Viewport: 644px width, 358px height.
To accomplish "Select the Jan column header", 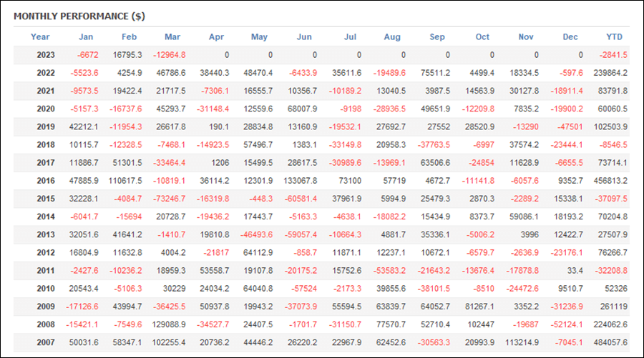I will click(x=86, y=37).
